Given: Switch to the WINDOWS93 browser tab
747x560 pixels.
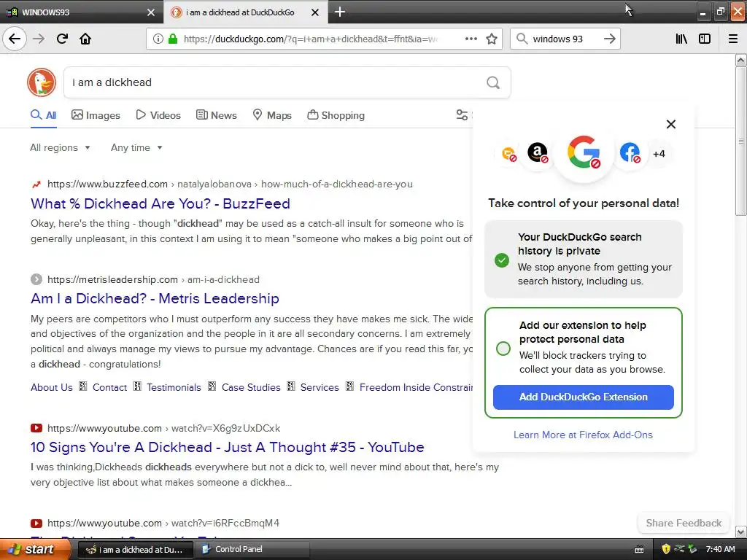Looking at the screenshot, I should click(x=82, y=12).
